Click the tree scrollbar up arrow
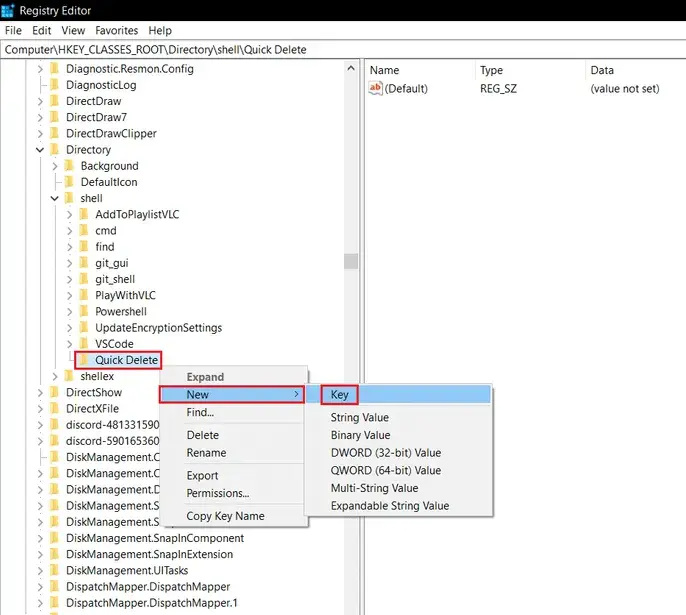The image size is (686, 615). [351, 68]
